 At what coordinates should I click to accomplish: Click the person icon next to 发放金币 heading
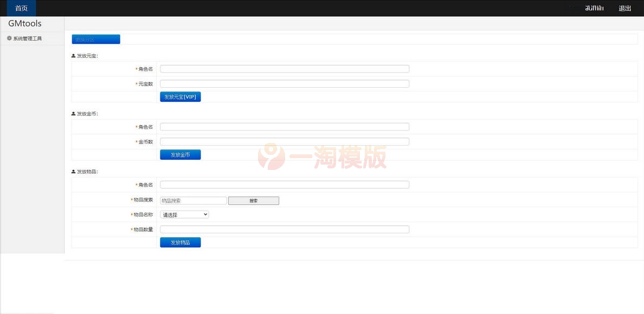pyautogui.click(x=72, y=113)
